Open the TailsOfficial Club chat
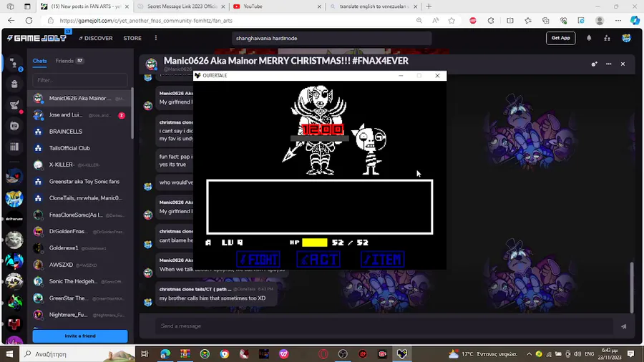 click(x=80, y=148)
